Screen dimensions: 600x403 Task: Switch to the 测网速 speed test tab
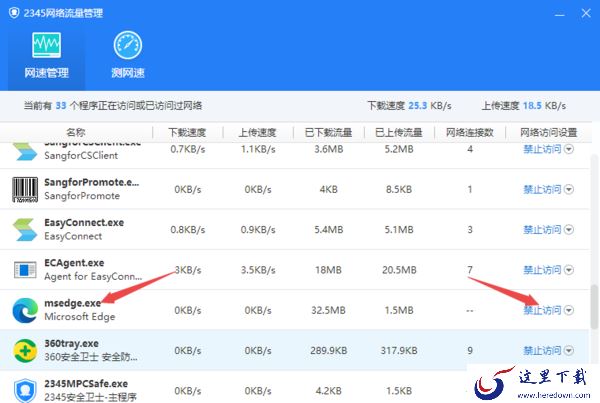point(128,55)
